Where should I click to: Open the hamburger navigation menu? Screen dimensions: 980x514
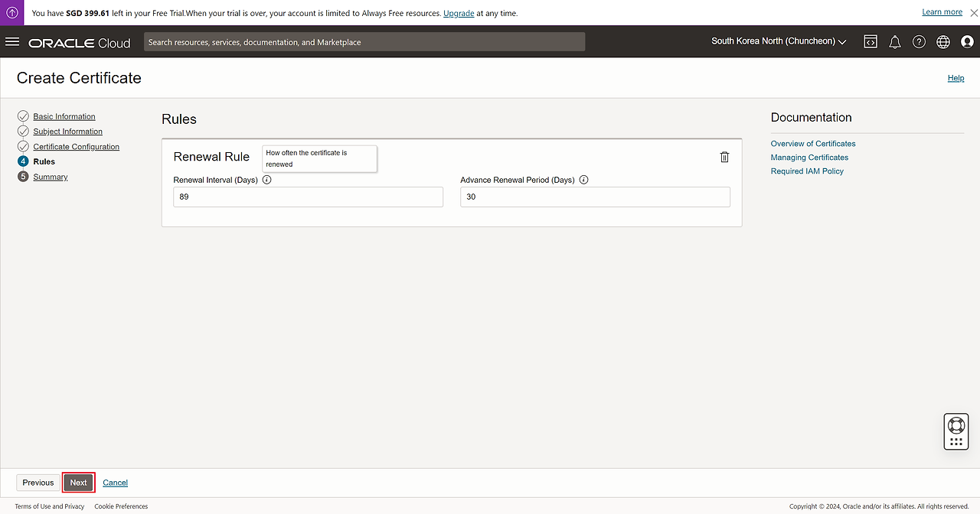tap(12, 42)
